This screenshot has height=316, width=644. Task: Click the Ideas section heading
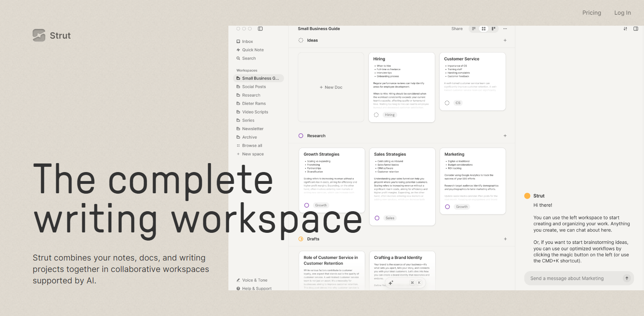[312, 40]
